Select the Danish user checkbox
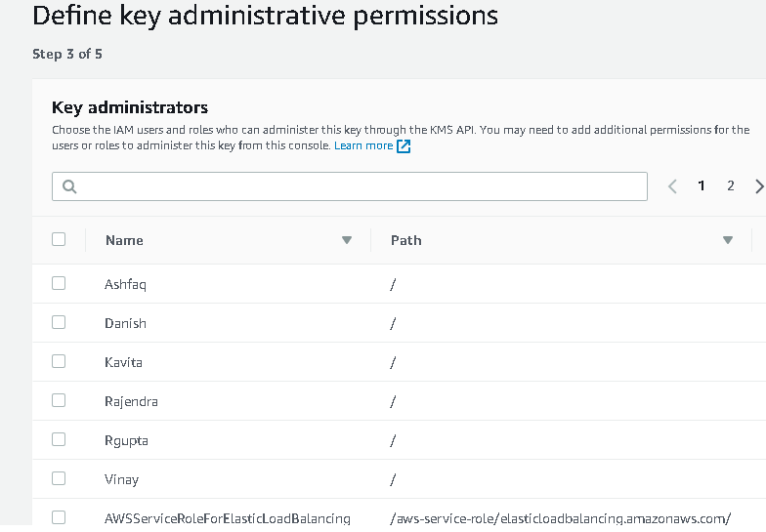 tap(59, 322)
